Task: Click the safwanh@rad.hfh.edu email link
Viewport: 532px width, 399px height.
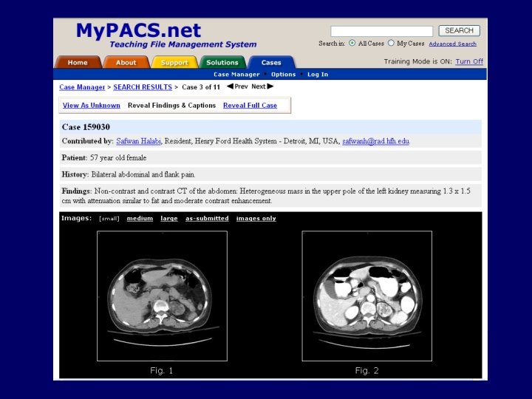Action: point(375,141)
